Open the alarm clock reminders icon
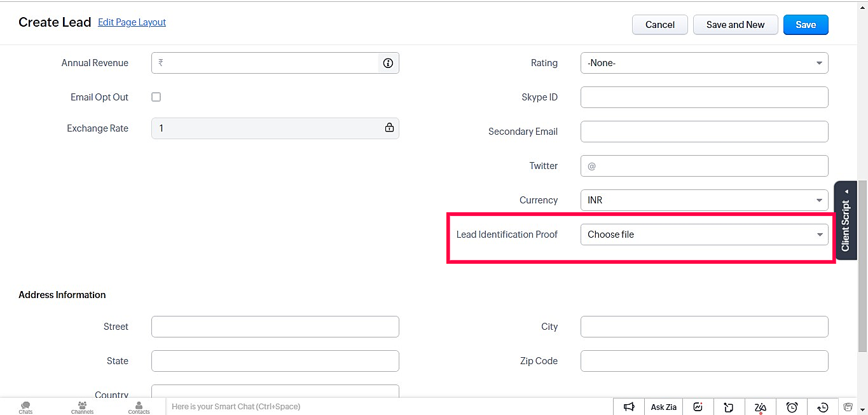Screen dimensions: 868x415 click(792, 407)
